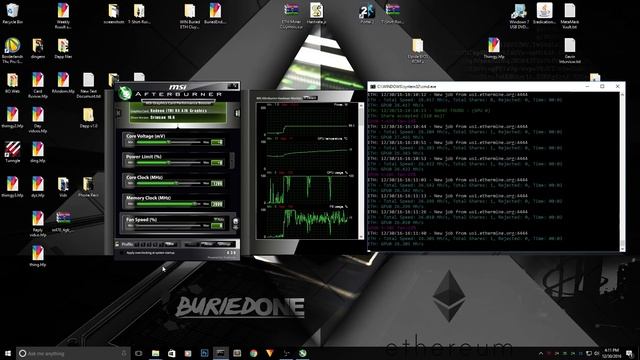The width and height of the screenshot is (640, 360).
Task: Open the Vids folder icon
Action: [63, 187]
